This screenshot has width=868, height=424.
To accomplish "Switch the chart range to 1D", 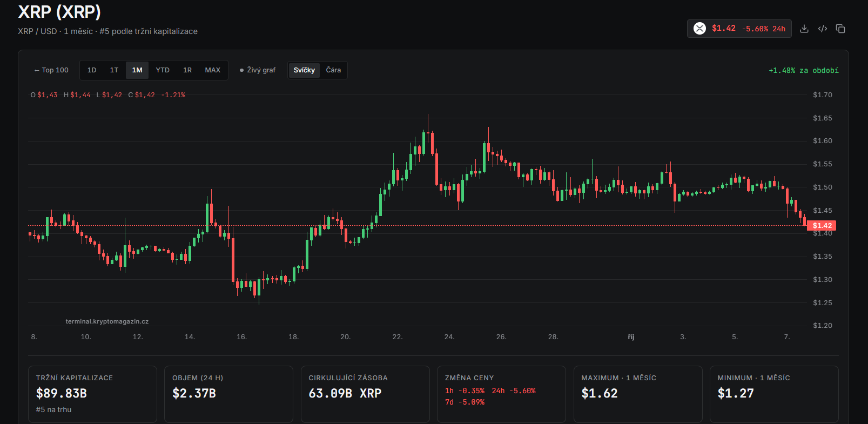I will point(92,70).
